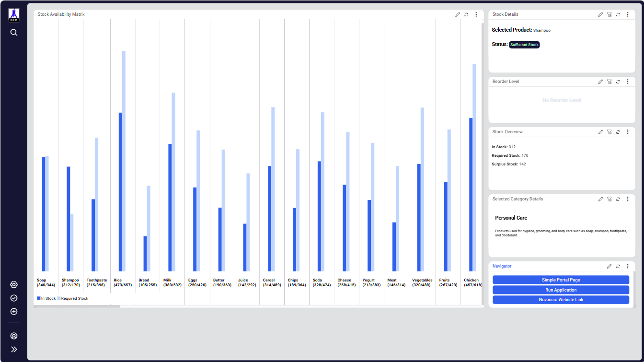Clear filter on Selected Category Details

[x=609, y=199]
